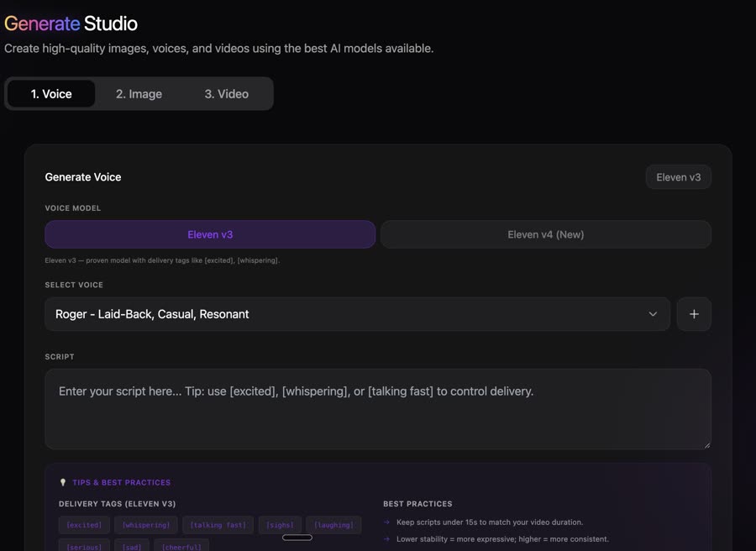Click the Tips & Best Practices heading
The height and width of the screenshot is (551, 756).
click(122, 483)
